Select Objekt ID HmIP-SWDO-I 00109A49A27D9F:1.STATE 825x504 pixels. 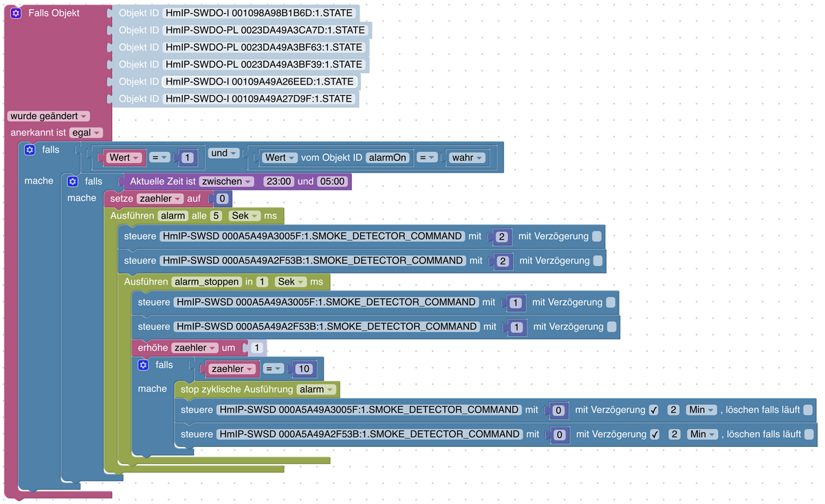[x=258, y=98]
